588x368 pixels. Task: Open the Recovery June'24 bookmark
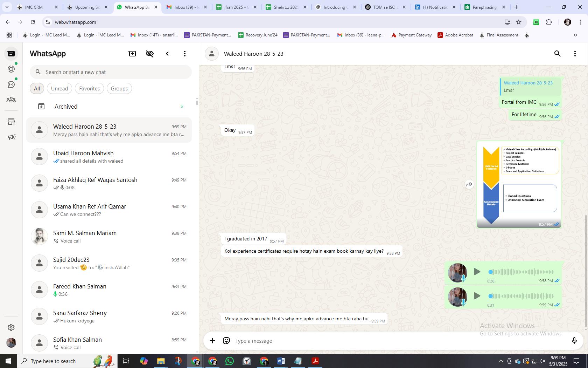(258, 35)
